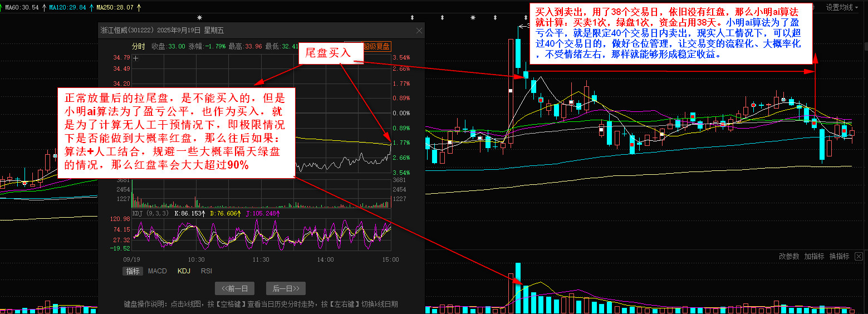Image resolution: width=868 pixels, height=314 pixels.
Task: Switch to the RSI indicator
Action: click(207, 271)
